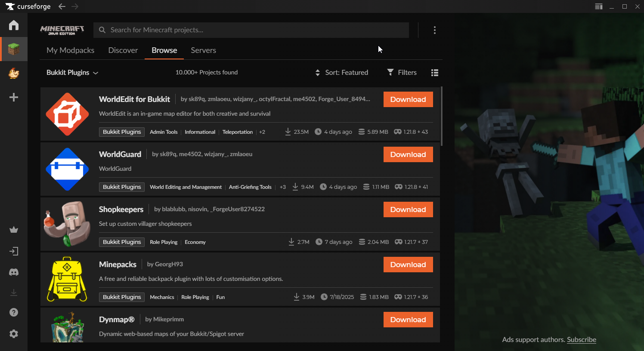Click World Editing and Management tag
The height and width of the screenshot is (351, 644).
(186, 187)
